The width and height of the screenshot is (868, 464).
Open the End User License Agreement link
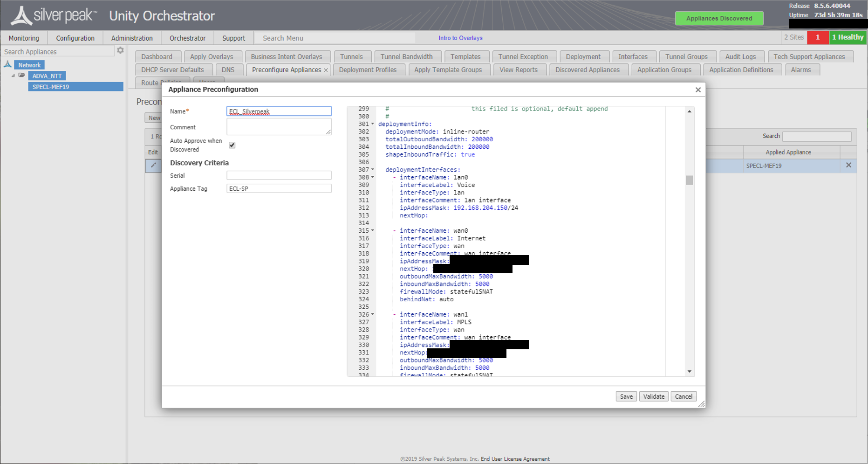[515, 459]
